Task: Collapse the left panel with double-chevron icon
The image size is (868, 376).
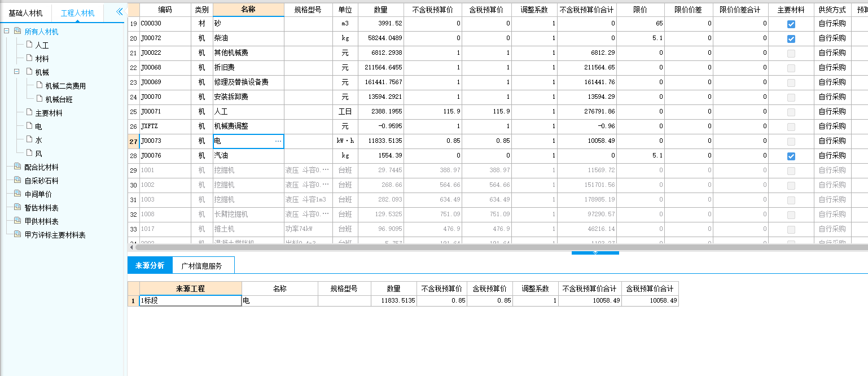Action: (119, 11)
